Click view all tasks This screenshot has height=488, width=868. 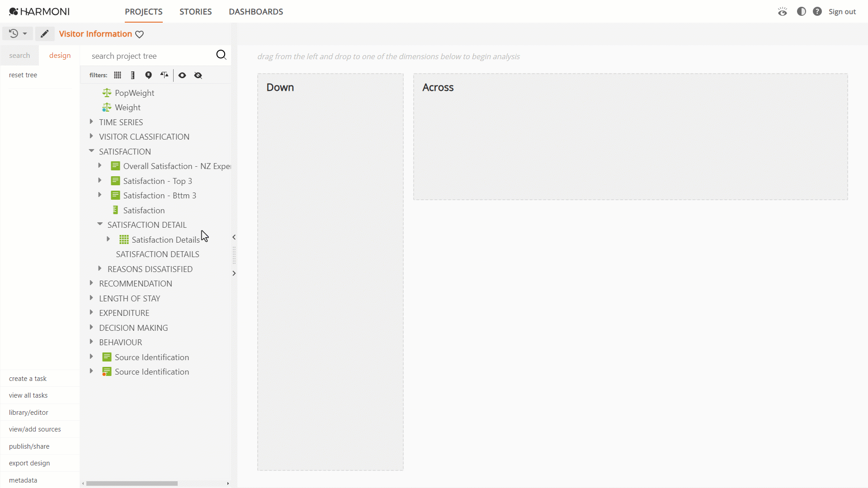click(28, 395)
